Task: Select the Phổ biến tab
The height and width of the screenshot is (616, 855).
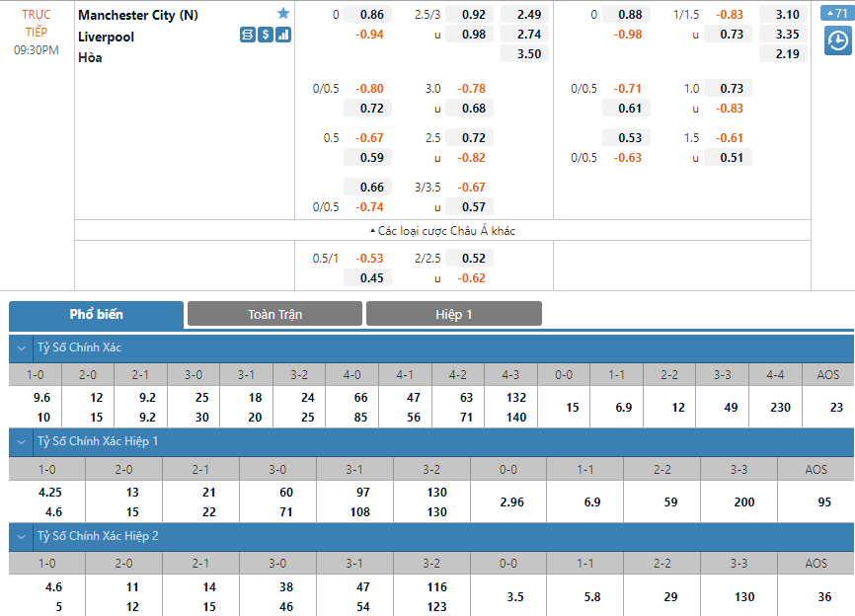Action: [x=96, y=315]
